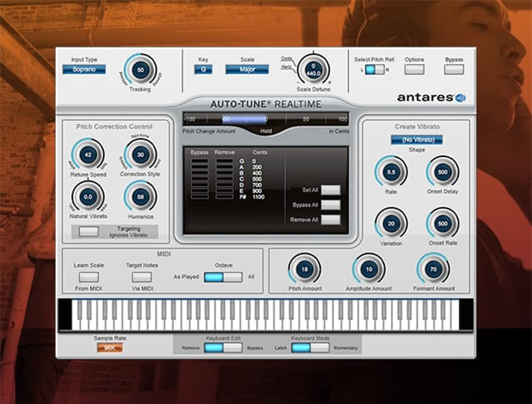This screenshot has height=404, width=532.
Task: Click the Scale Detune knob
Action: tap(313, 70)
